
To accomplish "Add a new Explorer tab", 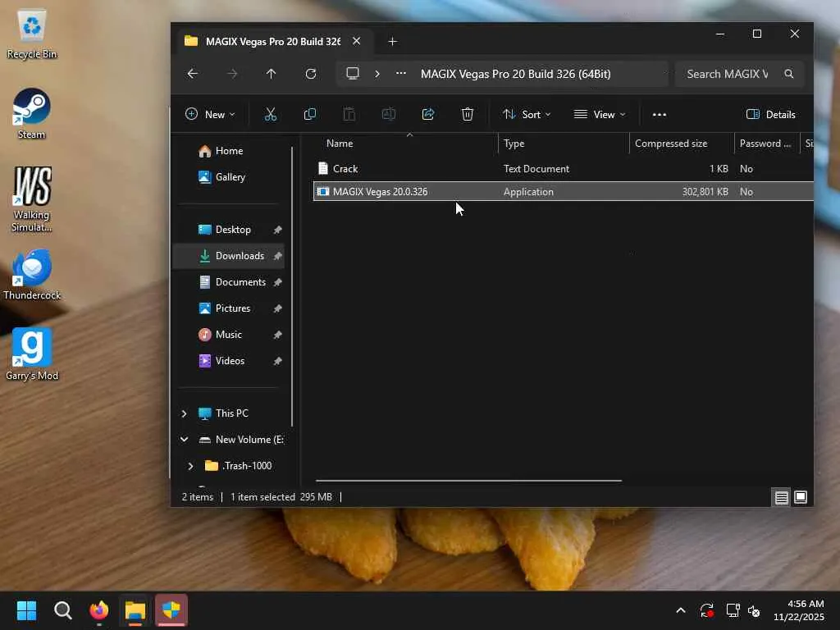I will (x=393, y=41).
